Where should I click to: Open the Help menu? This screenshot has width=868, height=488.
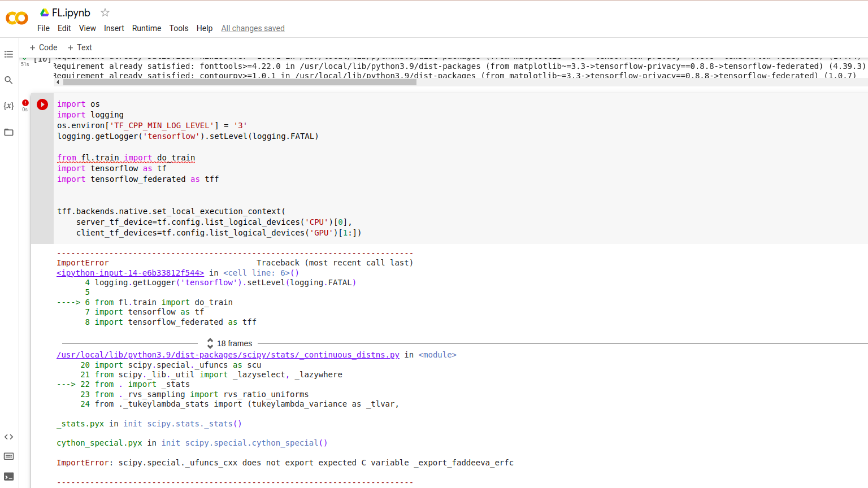pos(205,28)
